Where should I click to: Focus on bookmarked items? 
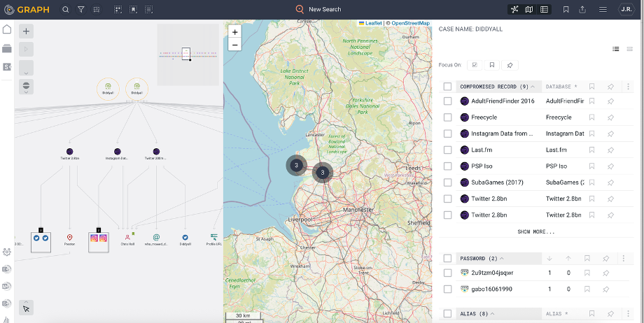491,65
